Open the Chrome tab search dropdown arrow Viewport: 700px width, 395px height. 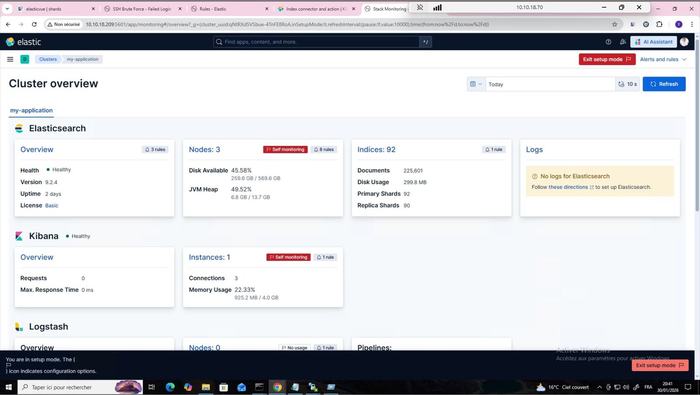(x=7, y=8)
